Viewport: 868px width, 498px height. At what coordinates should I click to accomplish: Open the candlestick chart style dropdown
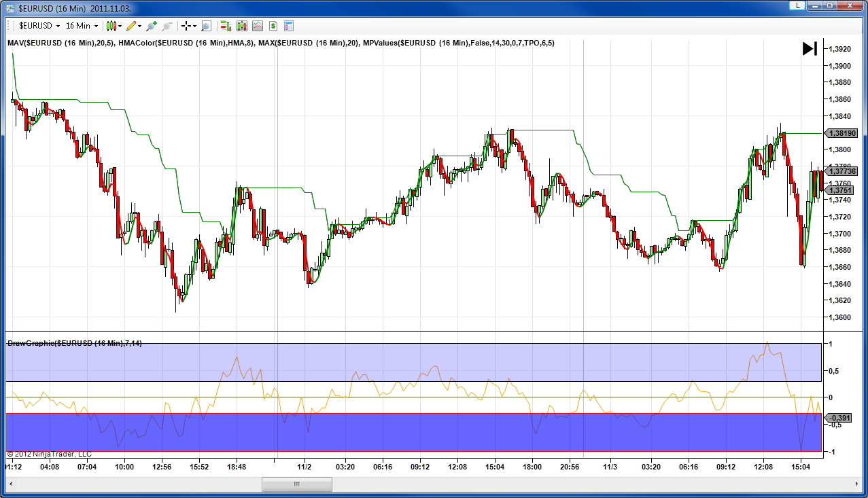click(114, 26)
